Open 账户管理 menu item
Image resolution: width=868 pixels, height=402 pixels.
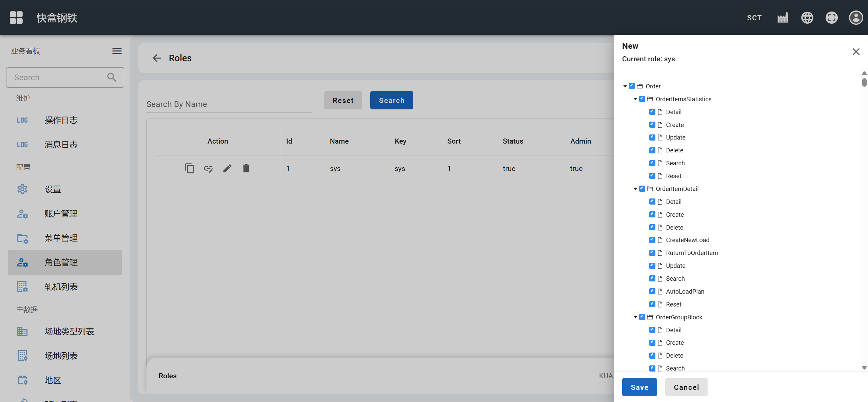[65, 214]
